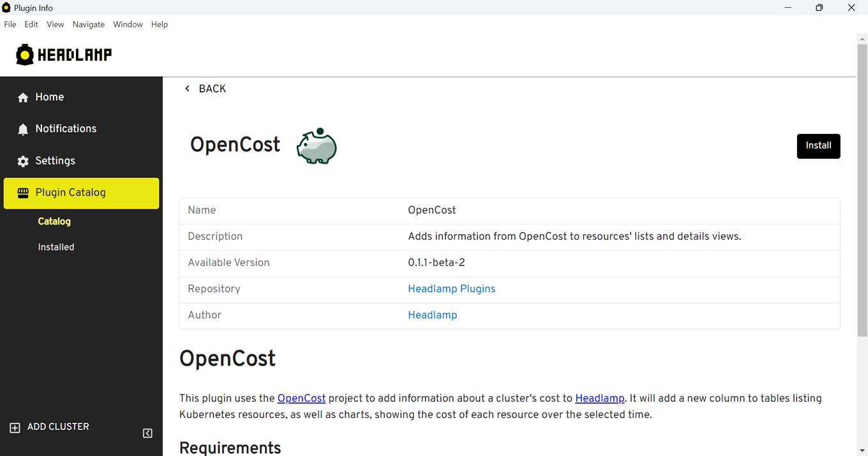Image resolution: width=868 pixels, height=456 pixels.
Task: Click the OpenCost piggy bank logo
Action: [317, 145]
